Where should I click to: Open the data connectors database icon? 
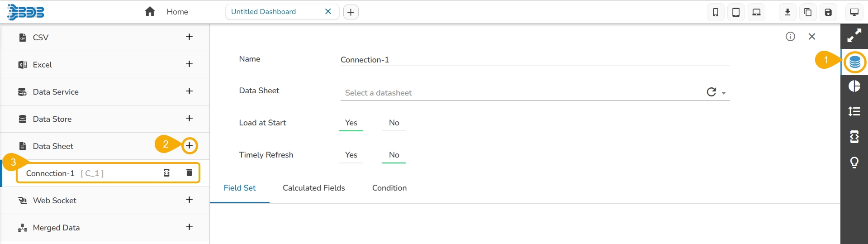click(x=854, y=62)
